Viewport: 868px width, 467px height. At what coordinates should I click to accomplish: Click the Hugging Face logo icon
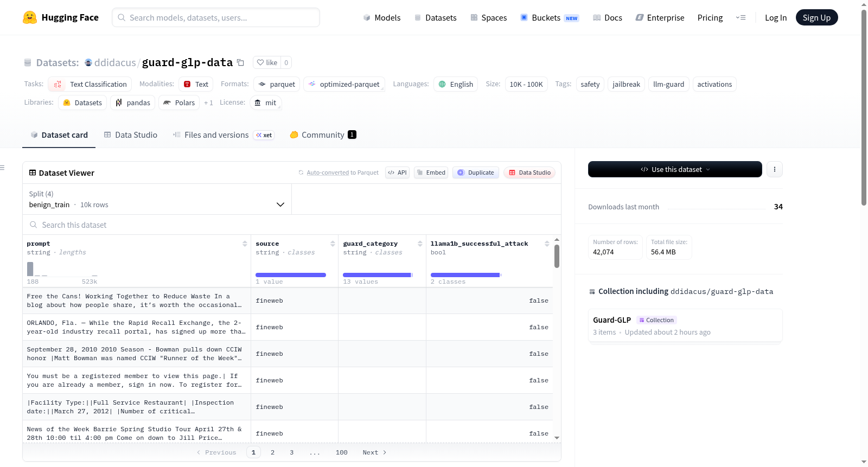tap(30, 17)
